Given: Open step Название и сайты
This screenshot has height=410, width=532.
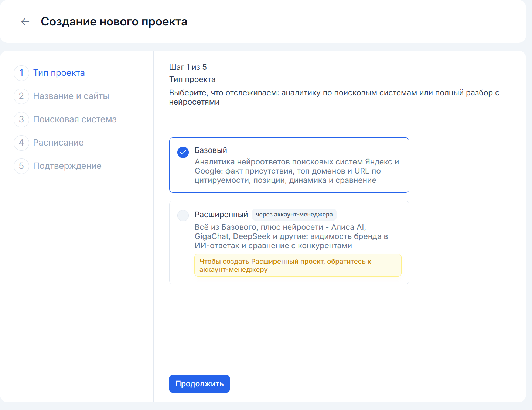Looking at the screenshot, I should tap(71, 96).
